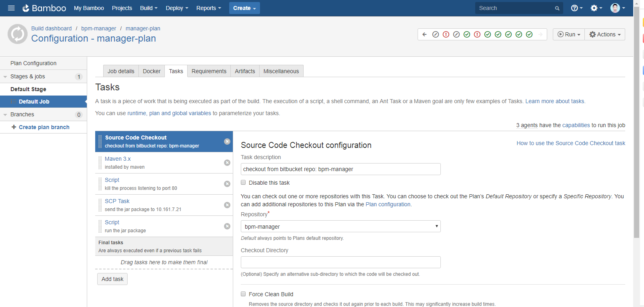
Task: Click drag handle of SCP Task
Action: [100, 205]
